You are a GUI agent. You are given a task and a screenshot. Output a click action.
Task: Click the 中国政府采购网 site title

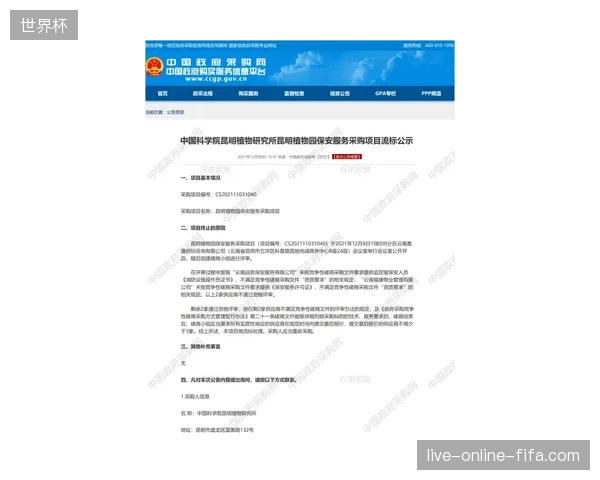point(216,62)
